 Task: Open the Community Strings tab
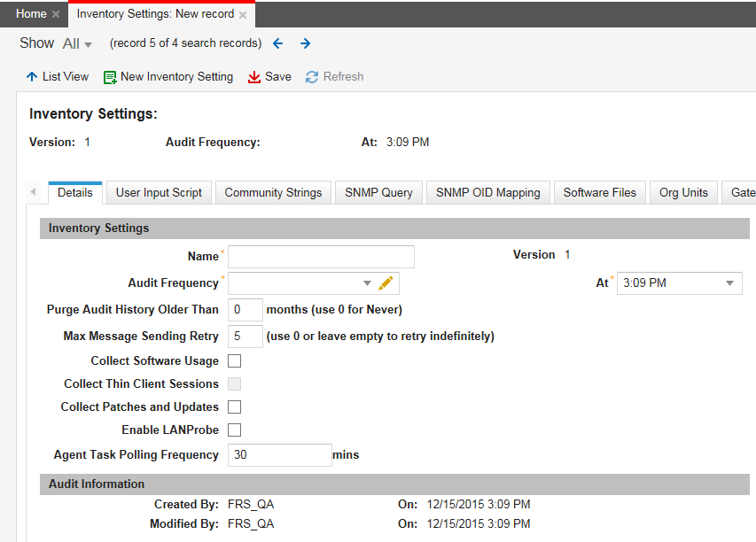[x=273, y=191]
